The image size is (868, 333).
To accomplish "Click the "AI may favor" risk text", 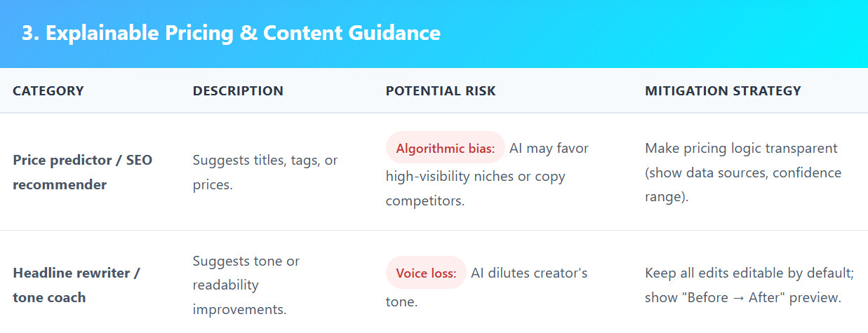I will (549, 149).
